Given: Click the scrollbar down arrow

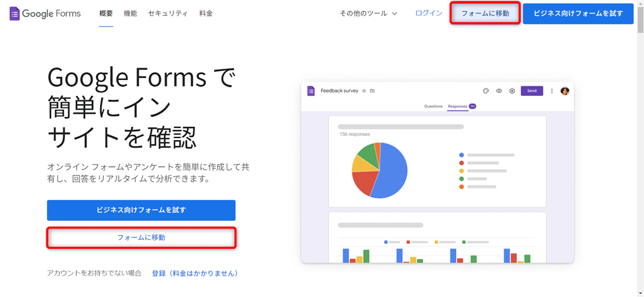Looking at the screenshot, I should pos(640,293).
